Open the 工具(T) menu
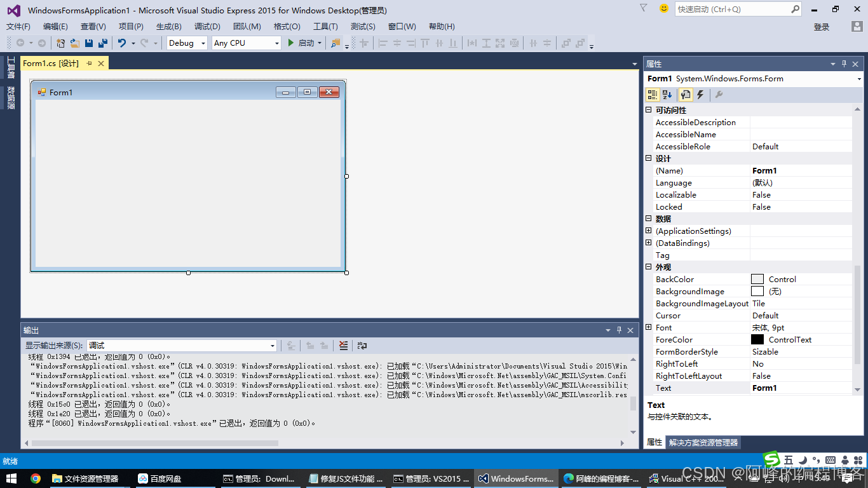 pyautogui.click(x=325, y=26)
